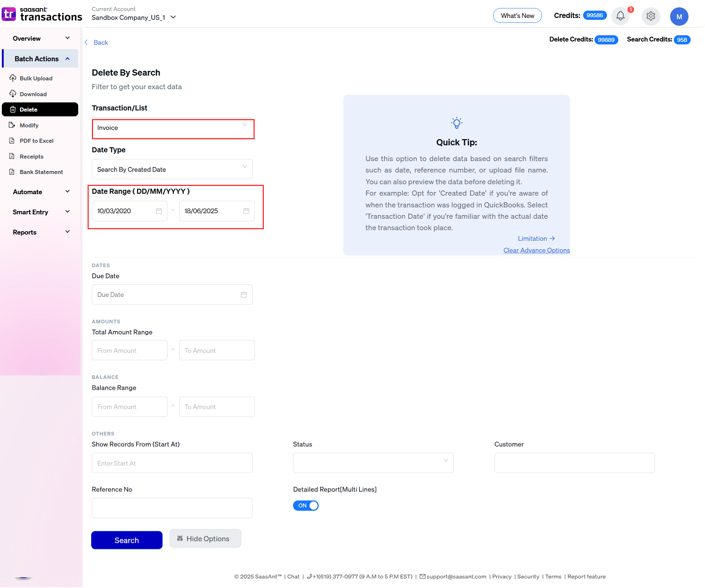The height and width of the screenshot is (588, 705).
Task: Turn off Detailed Report Multi Lines toggle
Action: 305,505
